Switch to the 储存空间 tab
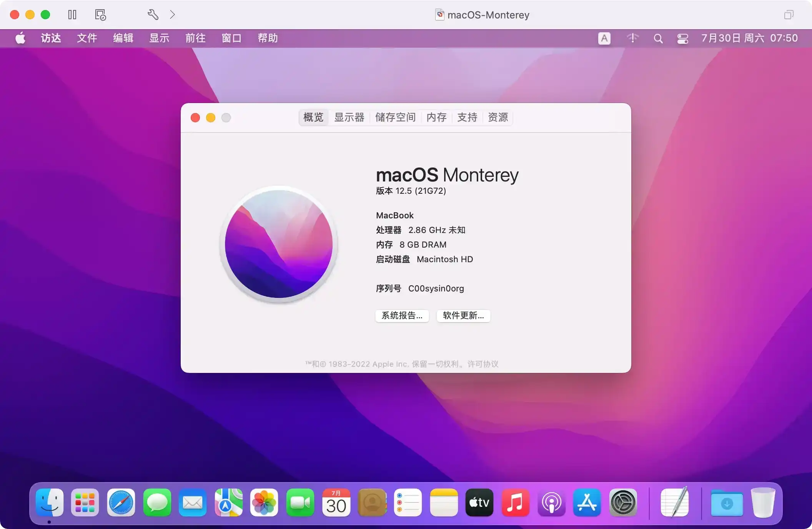 (396, 118)
